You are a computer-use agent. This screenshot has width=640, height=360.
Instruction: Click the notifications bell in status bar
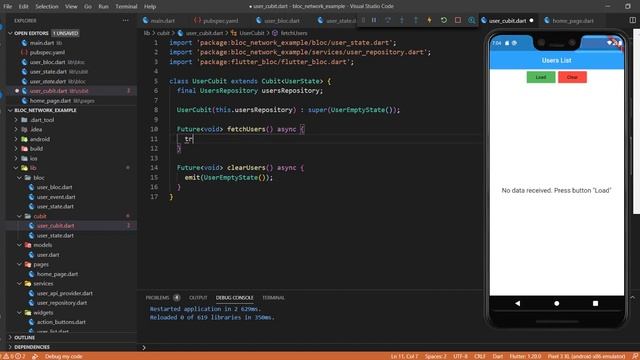point(635,356)
